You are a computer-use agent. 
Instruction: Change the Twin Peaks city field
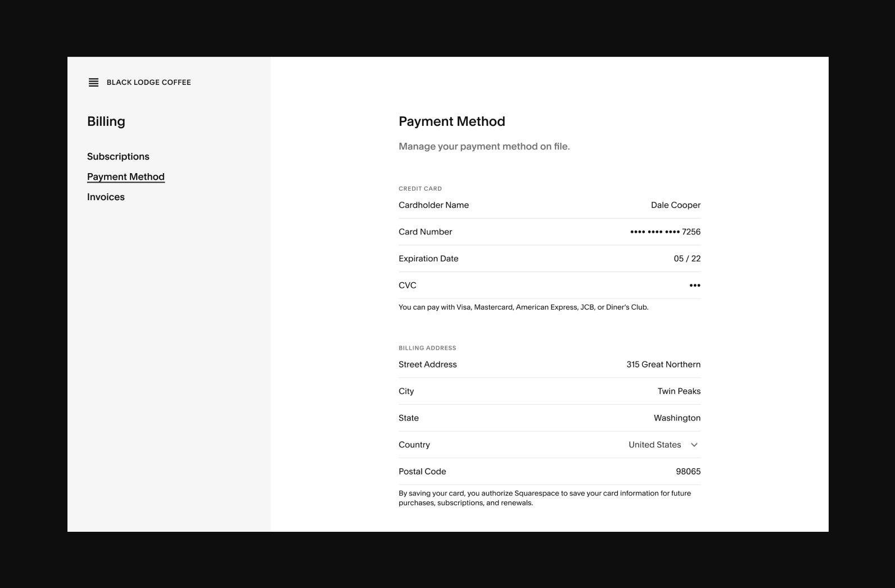(x=679, y=391)
